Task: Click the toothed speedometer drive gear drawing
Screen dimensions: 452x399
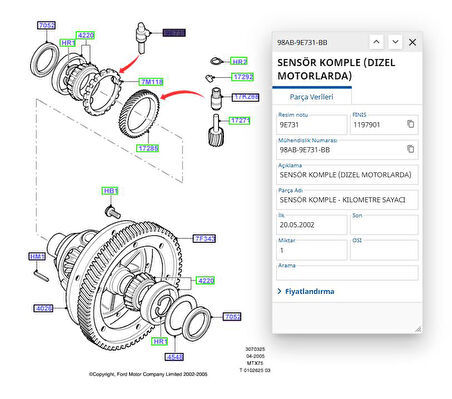Action: [x=139, y=114]
